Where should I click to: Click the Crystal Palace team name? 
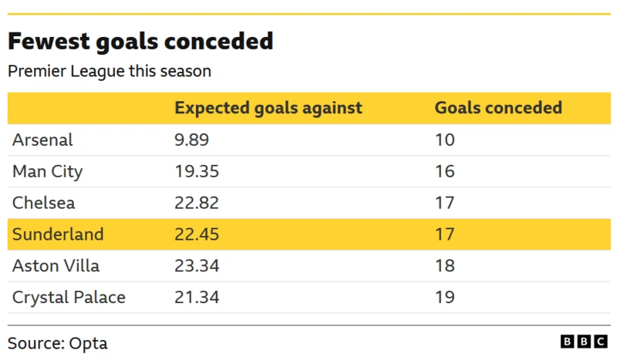pos(69,297)
